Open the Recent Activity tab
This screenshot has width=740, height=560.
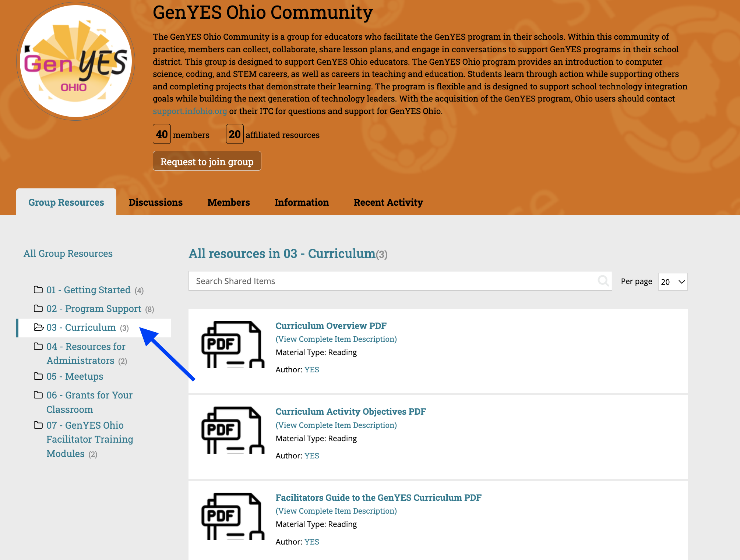click(x=388, y=202)
